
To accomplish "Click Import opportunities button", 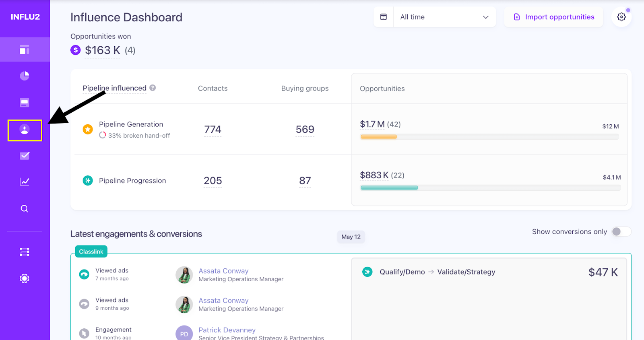I will (x=553, y=17).
